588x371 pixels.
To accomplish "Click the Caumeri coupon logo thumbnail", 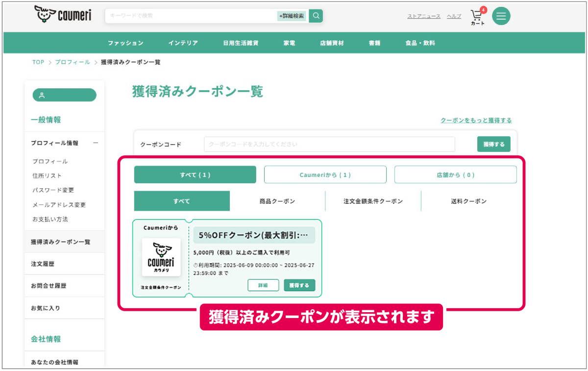I will pyautogui.click(x=161, y=257).
